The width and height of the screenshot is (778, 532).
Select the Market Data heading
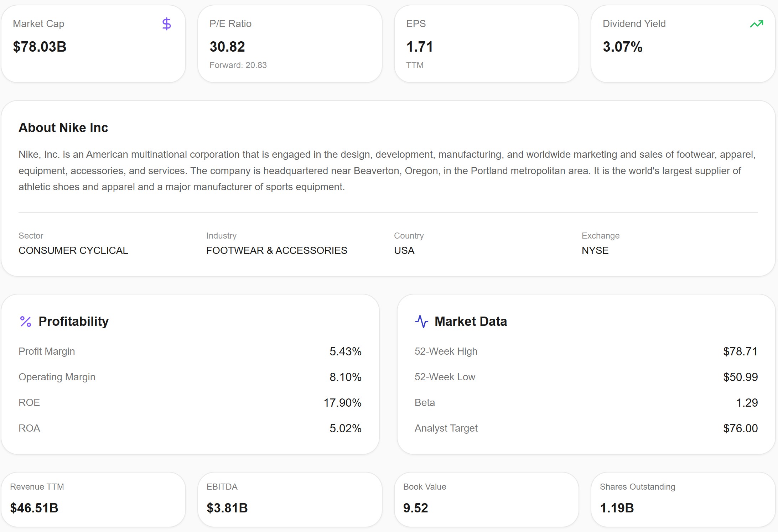(x=471, y=321)
